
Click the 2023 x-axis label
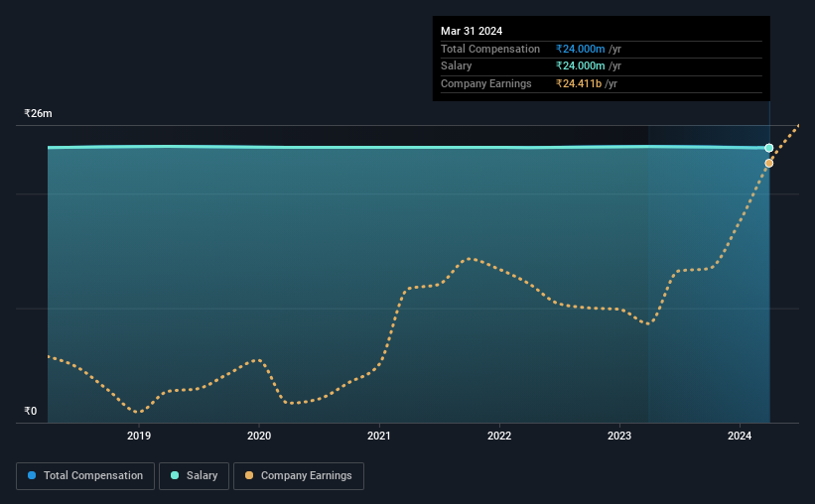click(x=619, y=436)
